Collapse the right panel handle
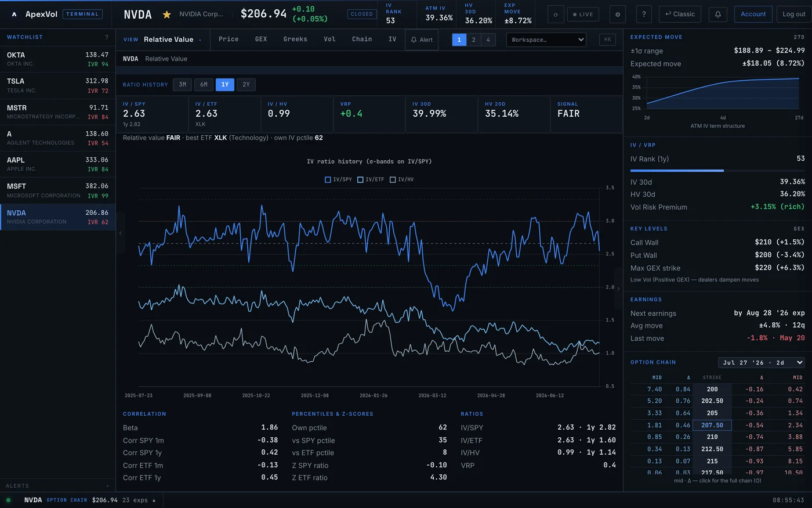This screenshot has height=508, width=812. pyautogui.click(x=618, y=288)
